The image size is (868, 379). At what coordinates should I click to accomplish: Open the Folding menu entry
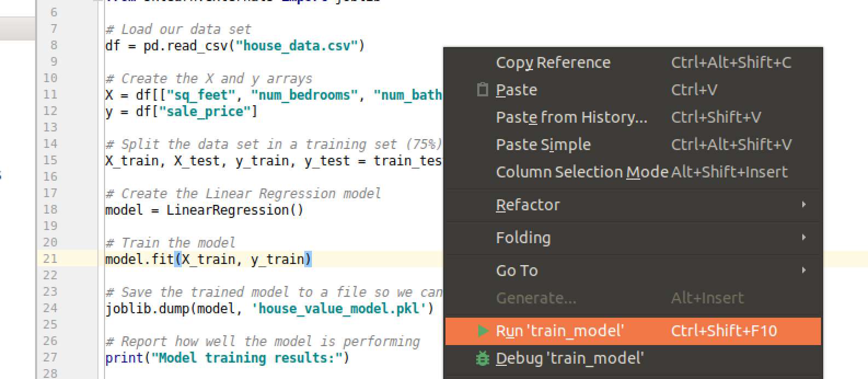523,238
